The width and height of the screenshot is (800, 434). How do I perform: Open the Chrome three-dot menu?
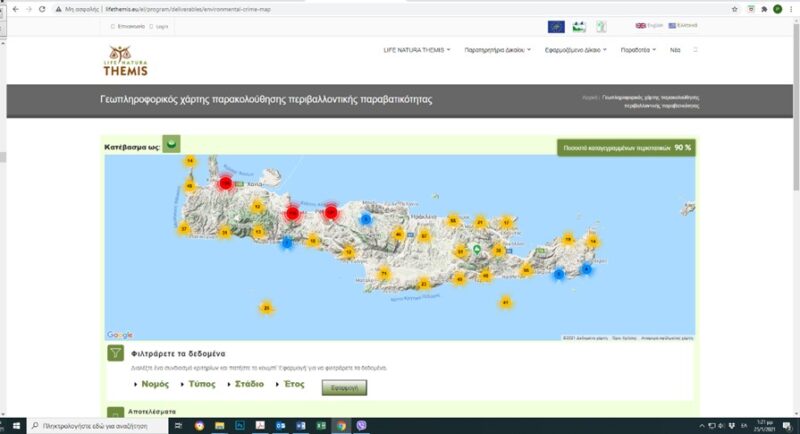point(791,9)
